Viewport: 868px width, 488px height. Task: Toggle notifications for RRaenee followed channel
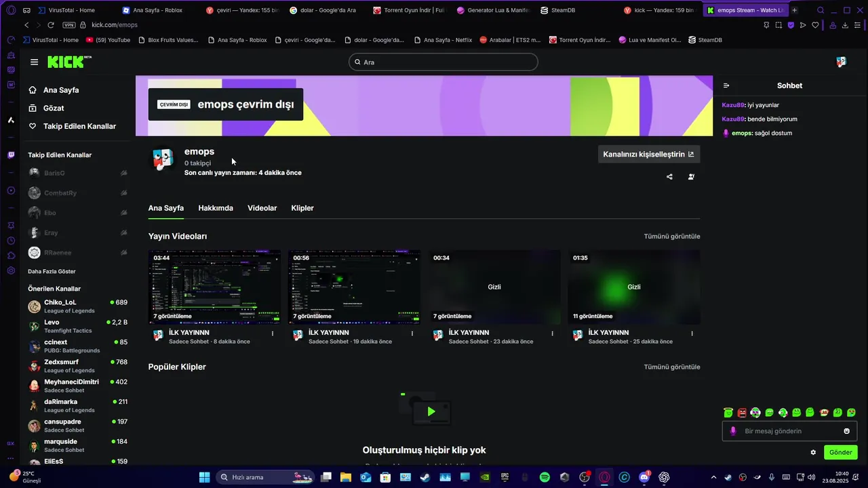click(x=123, y=252)
